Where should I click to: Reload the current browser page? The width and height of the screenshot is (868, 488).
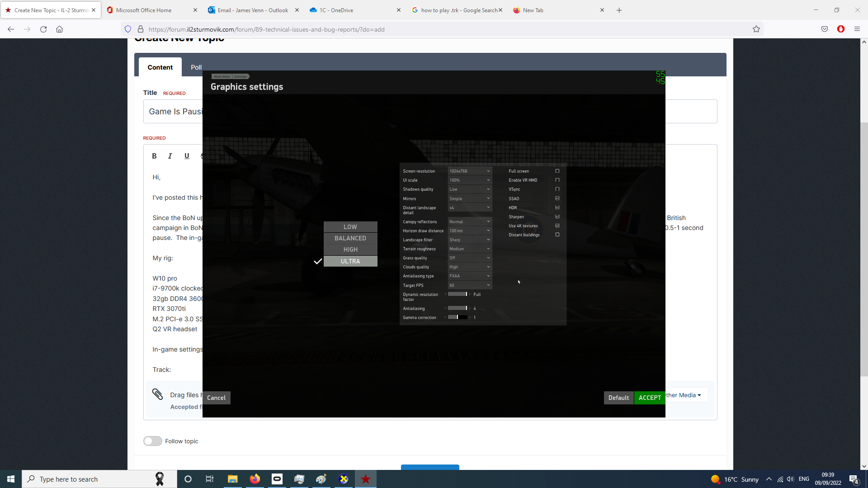[x=43, y=29]
